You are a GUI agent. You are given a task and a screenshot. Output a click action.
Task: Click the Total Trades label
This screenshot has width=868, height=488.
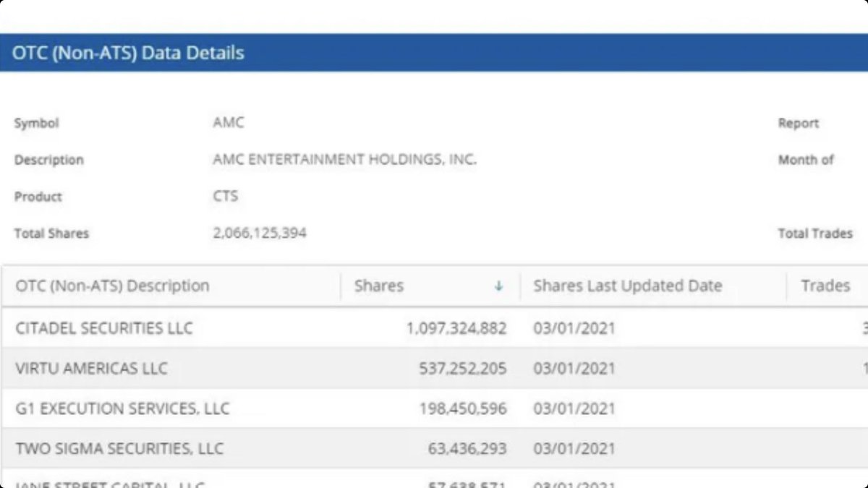click(816, 233)
